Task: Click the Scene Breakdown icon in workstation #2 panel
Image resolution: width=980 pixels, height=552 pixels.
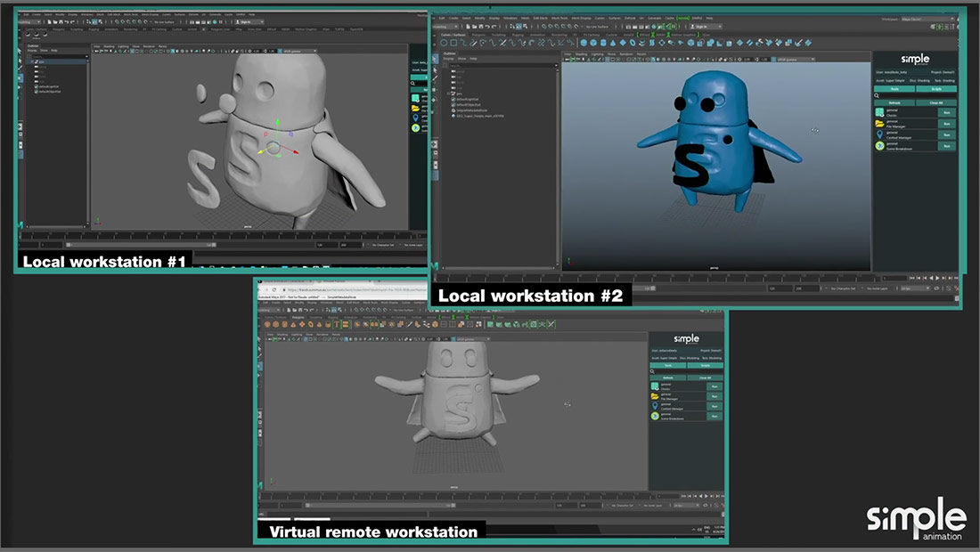Action: (x=879, y=146)
